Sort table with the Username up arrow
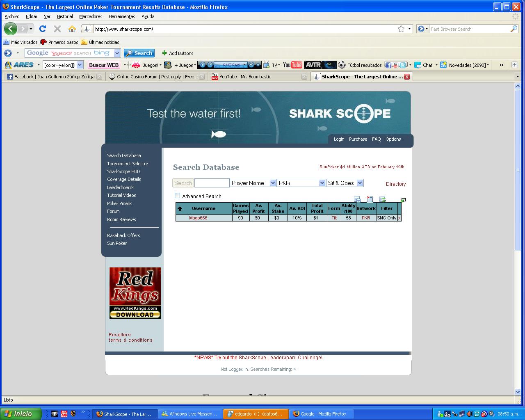This screenshot has width=525, height=420. 180,208
